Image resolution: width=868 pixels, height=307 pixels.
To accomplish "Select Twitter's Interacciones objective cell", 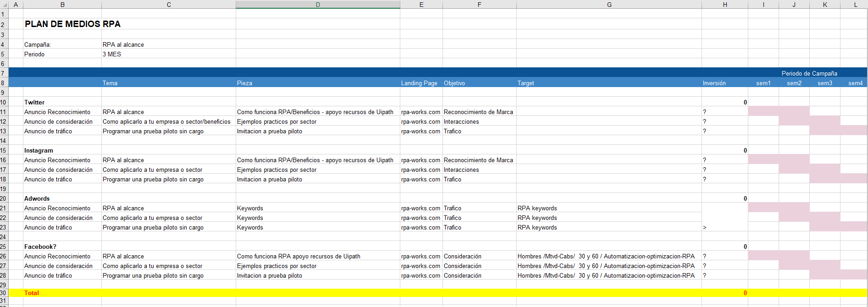I will pyautogui.click(x=480, y=121).
